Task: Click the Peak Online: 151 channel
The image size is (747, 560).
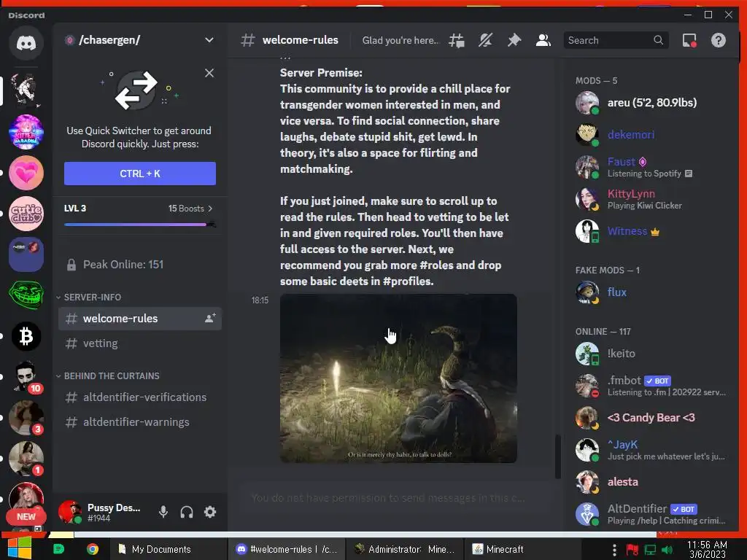Action: [x=140, y=264]
